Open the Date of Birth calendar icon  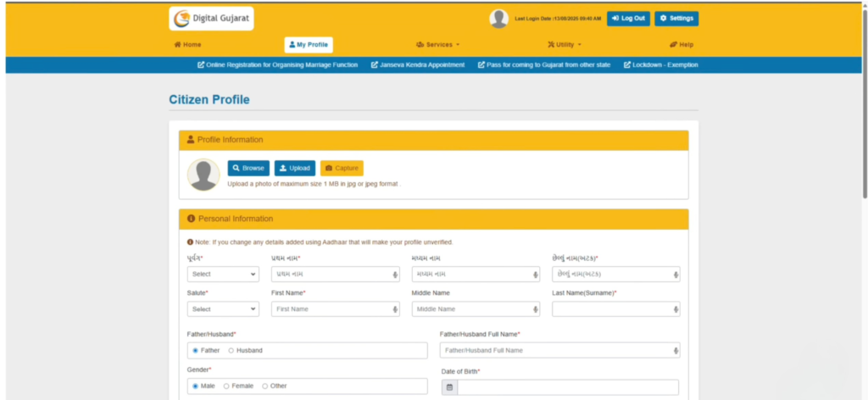(x=449, y=387)
